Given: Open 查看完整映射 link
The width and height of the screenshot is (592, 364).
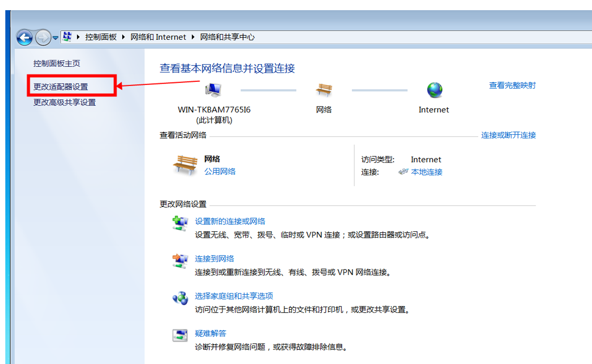Looking at the screenshot, I should pos(512,85).
